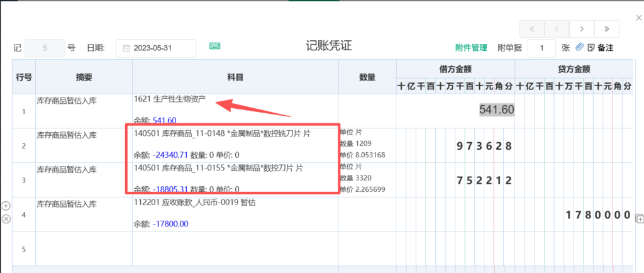Screen dimensions: 644x273
Task: Click balance link 541.60 in row 1
Action: 164,120
